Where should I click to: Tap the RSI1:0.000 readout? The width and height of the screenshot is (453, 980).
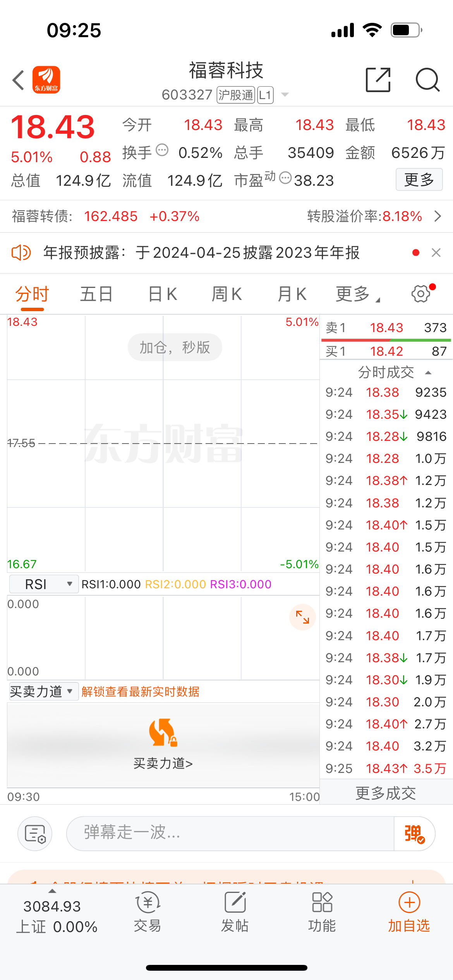(x=111, y=584)
